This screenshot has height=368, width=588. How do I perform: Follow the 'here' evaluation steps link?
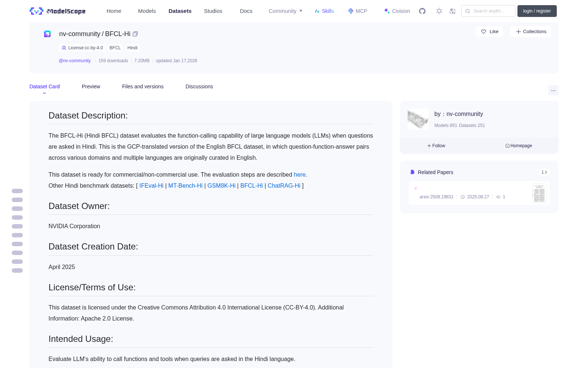[300, 175]
